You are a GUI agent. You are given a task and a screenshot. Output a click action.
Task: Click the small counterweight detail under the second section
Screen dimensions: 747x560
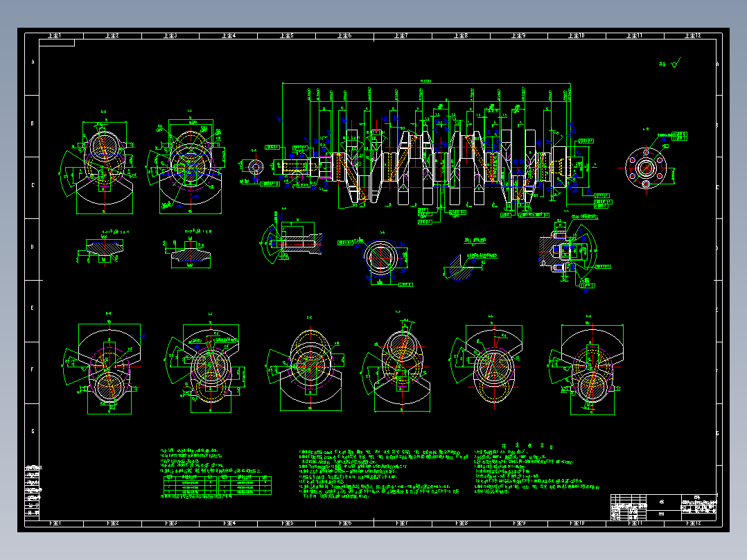coord(189,249)
